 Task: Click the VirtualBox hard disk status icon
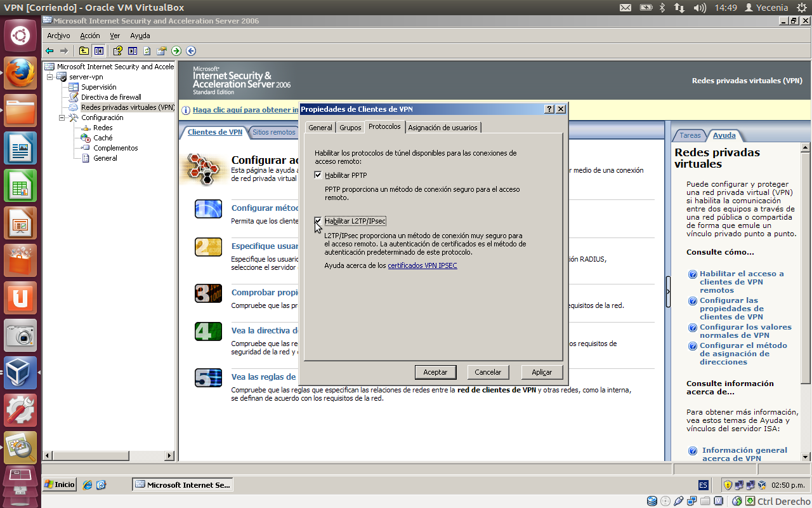652,502
